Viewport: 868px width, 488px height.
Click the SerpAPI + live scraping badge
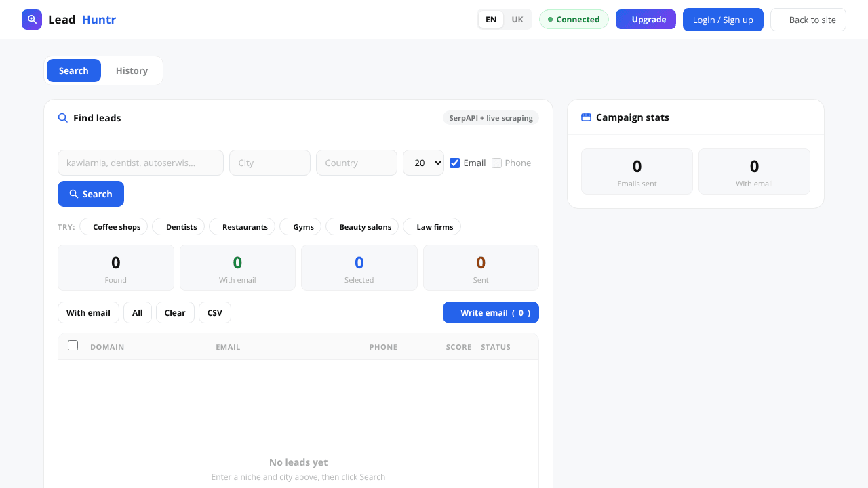pos(491,118)
